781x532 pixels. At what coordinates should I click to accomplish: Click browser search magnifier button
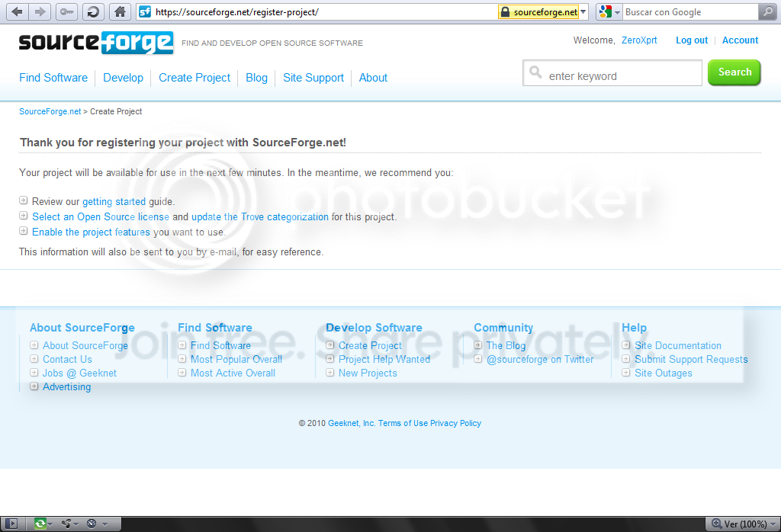click(x=767, y=12)
